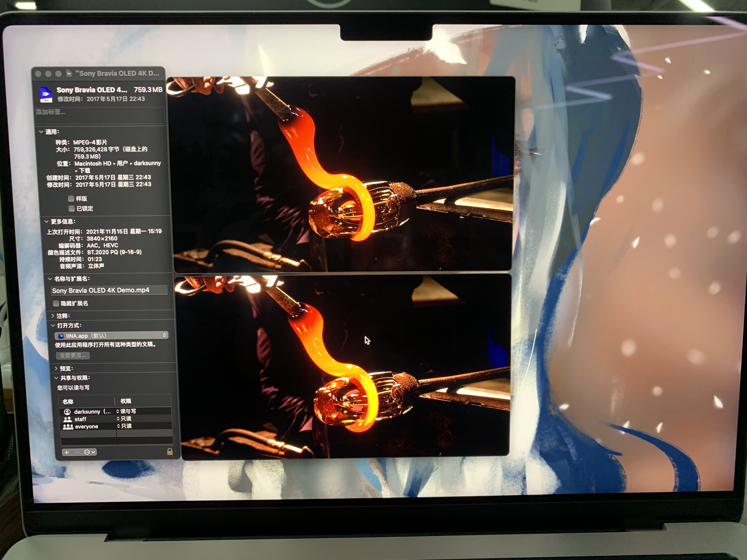Viewport: 747px width, 560px height.
Task: Check the 隐藏扩展名 hide extension checkbox
Action: tap(56, 304)
